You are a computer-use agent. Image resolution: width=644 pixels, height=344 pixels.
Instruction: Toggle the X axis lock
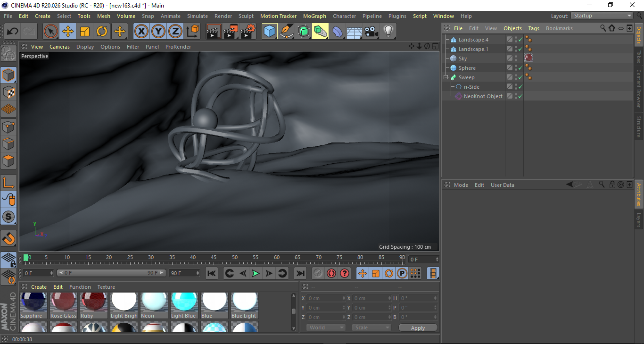click(x=141, y=32)
